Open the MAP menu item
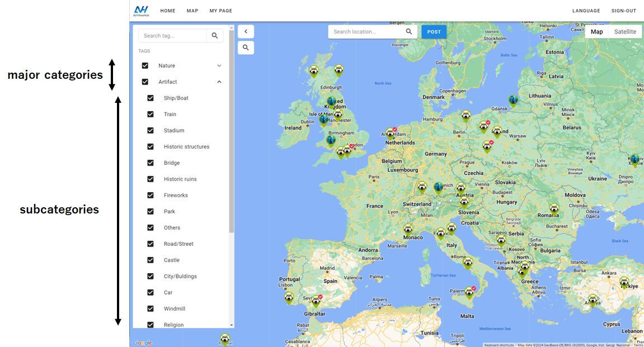Screen dimensions: 644x347 [192, 11]
